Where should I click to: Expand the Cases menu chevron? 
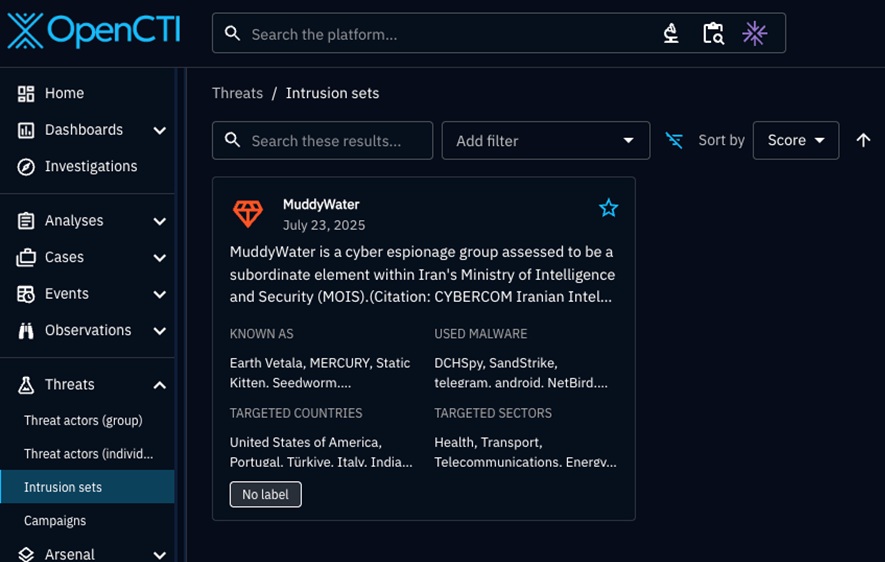[160, 258]
